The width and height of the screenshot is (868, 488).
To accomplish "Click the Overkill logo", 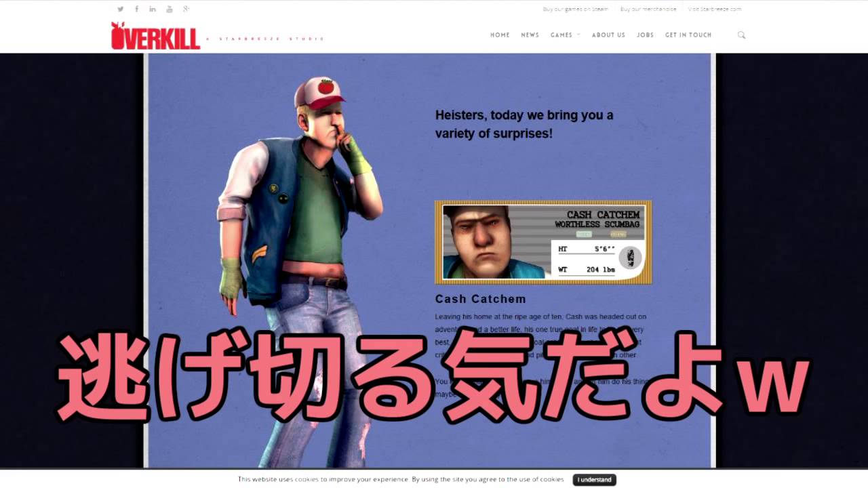I will click(155, 36).
